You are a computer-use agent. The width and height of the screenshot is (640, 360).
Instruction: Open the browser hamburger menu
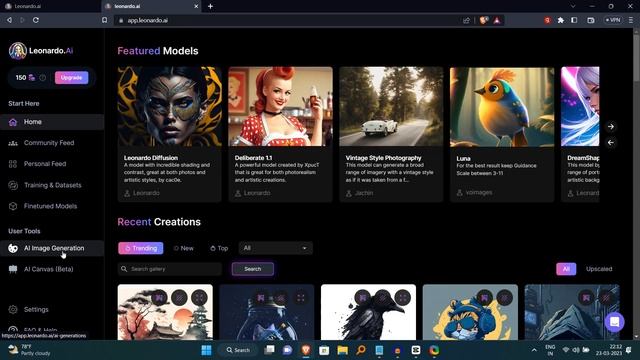pos(631,20)
